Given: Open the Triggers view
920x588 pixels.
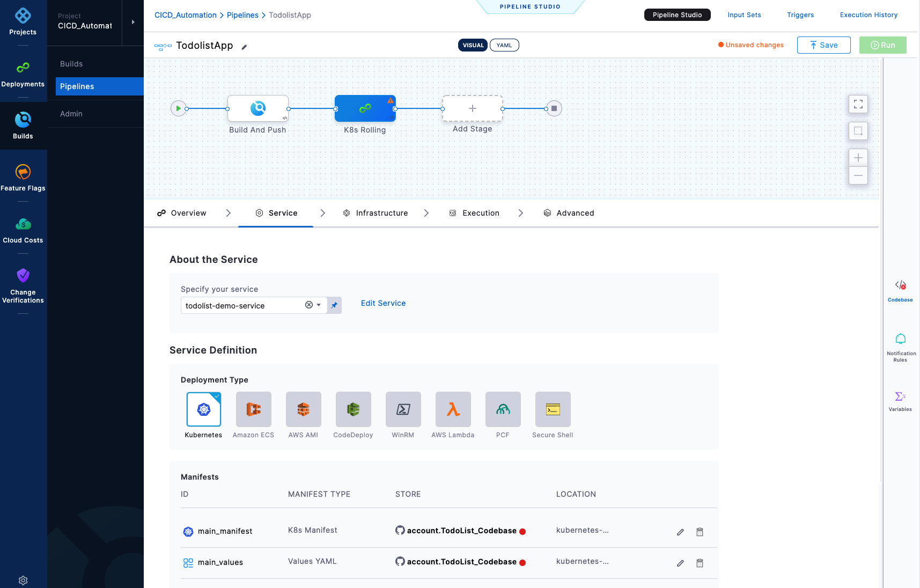Looking at the screenshot, I should [x=800, y=15].
